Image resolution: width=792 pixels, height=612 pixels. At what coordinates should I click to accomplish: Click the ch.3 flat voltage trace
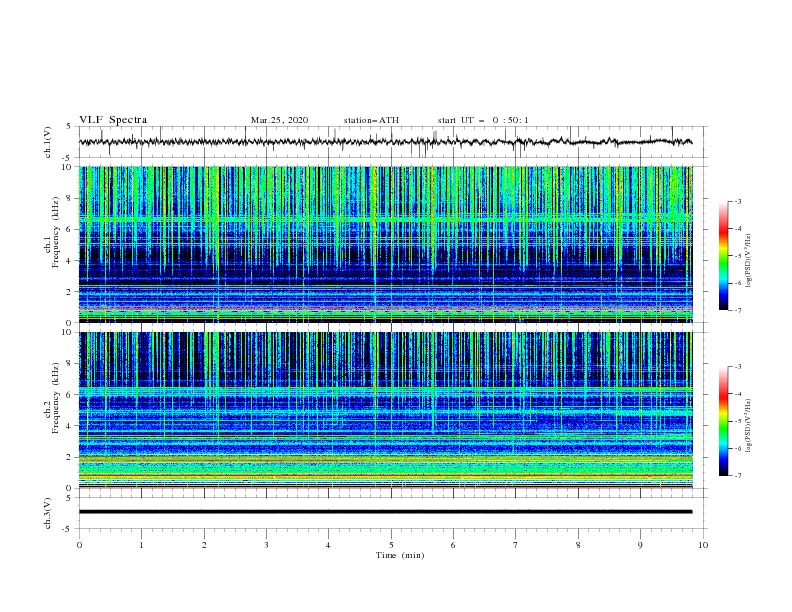385,512
